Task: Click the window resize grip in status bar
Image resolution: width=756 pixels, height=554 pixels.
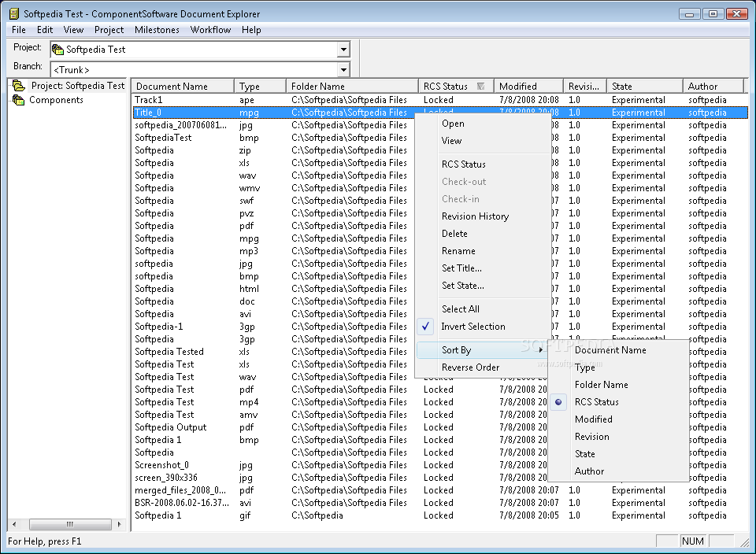Action: click(746, 542)
